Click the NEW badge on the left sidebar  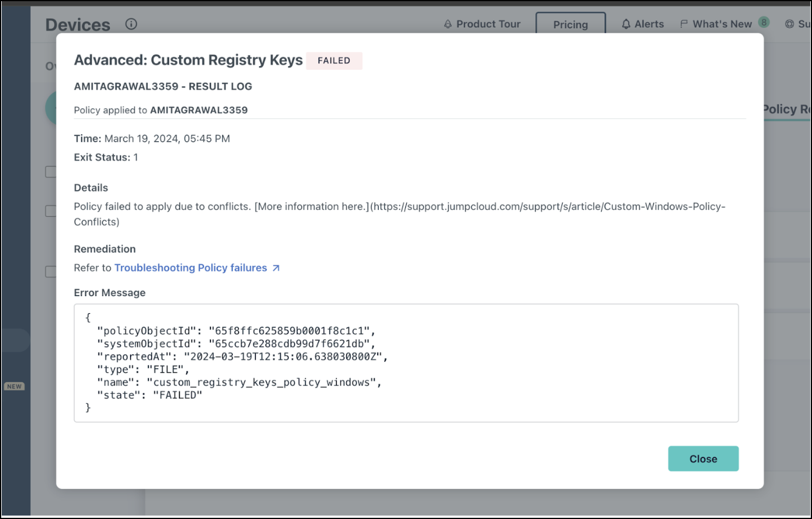point(14,386)
